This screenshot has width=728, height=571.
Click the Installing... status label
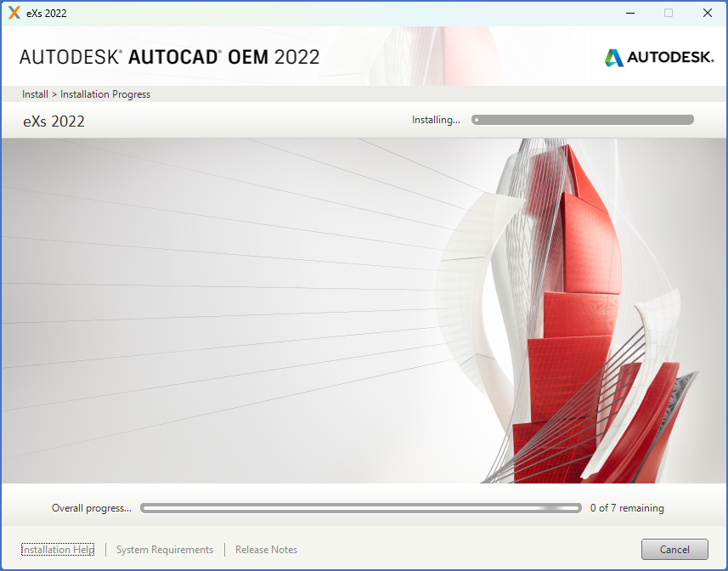(436, 120)
